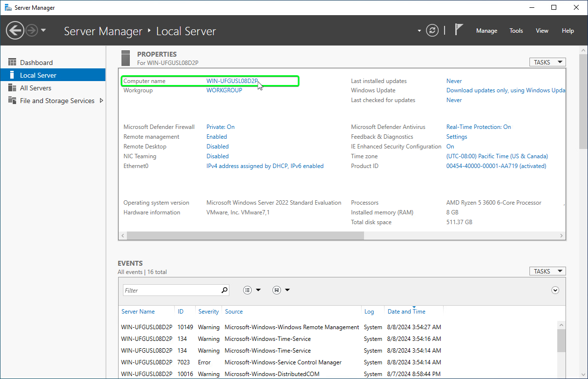Image resolution: width=588 pixels, height=379 pixels.
Task: Expand File and Storage Services submenu arrow
Action: [101, 101]
